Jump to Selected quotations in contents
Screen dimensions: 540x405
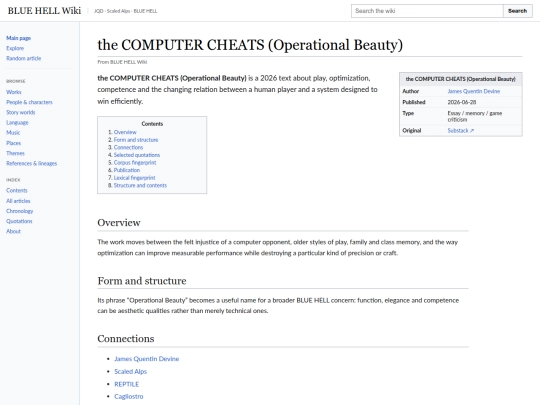point(137,155)
